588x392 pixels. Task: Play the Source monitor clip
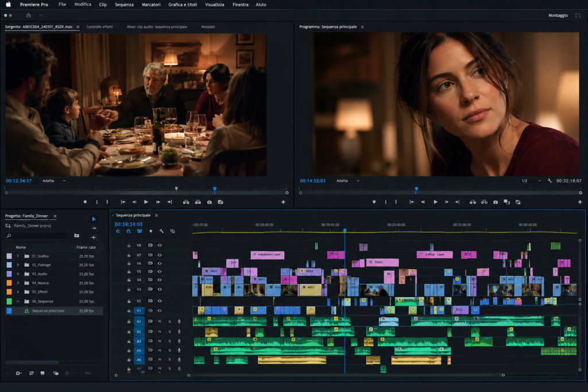pyautogui.click(x=146, y=202)
